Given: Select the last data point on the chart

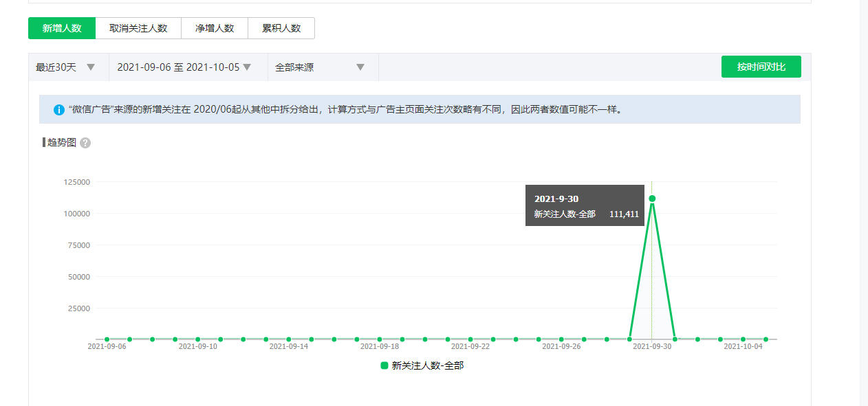Looking at the screenshot, I should point(766,339).
